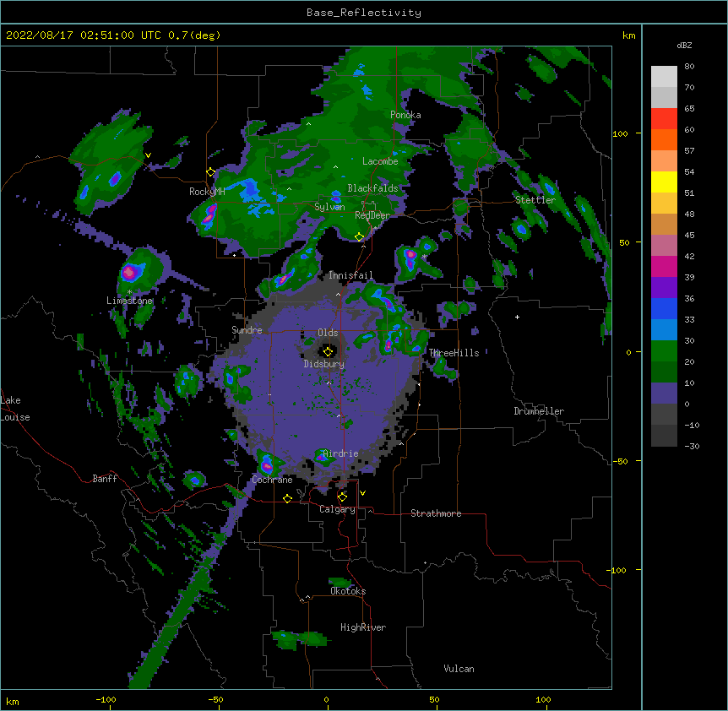The width and height of the screenshot is (728, 711).
Task: Click the Ponoka label
Action: click(405, 115)
